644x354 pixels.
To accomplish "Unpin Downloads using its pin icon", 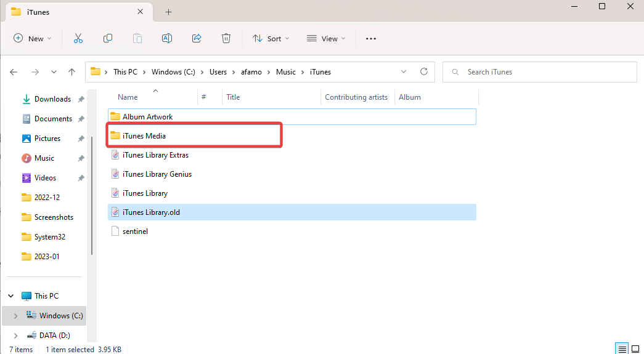I will click(81, 99).
